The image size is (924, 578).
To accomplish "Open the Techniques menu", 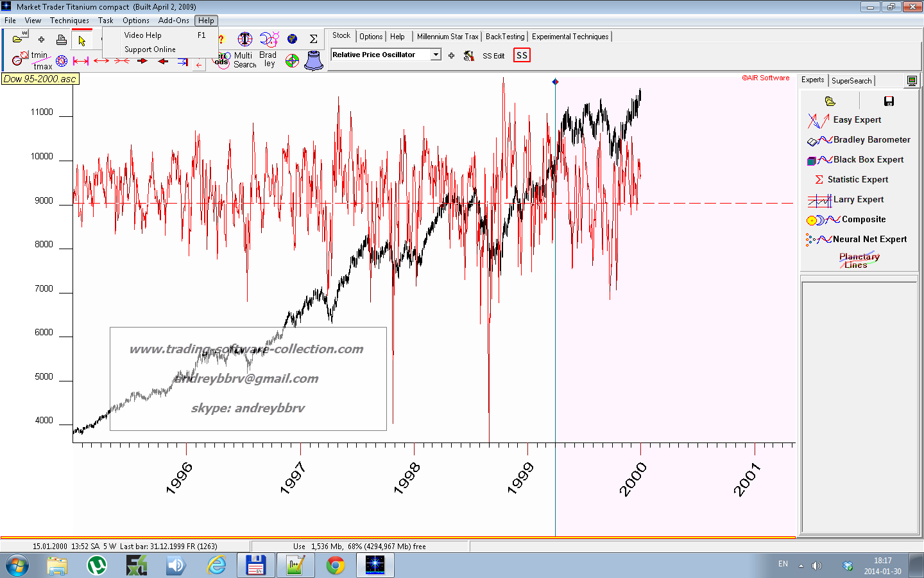I will [x=69, y=21].
